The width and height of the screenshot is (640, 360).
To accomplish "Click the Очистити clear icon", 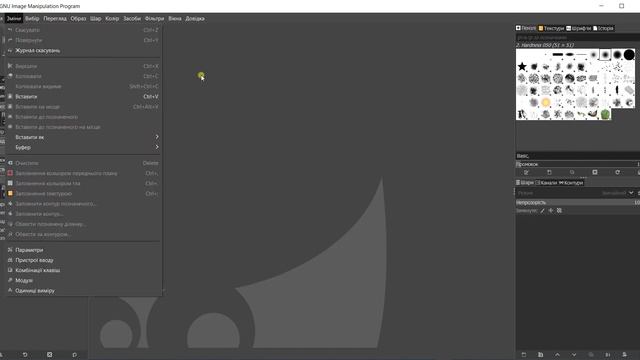I will 10,163.
